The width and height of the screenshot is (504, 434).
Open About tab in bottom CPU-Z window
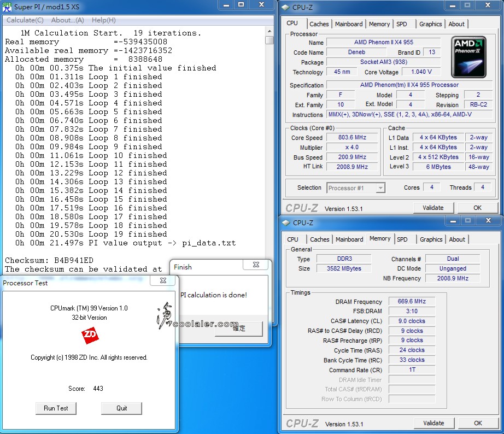coord(457,239)
